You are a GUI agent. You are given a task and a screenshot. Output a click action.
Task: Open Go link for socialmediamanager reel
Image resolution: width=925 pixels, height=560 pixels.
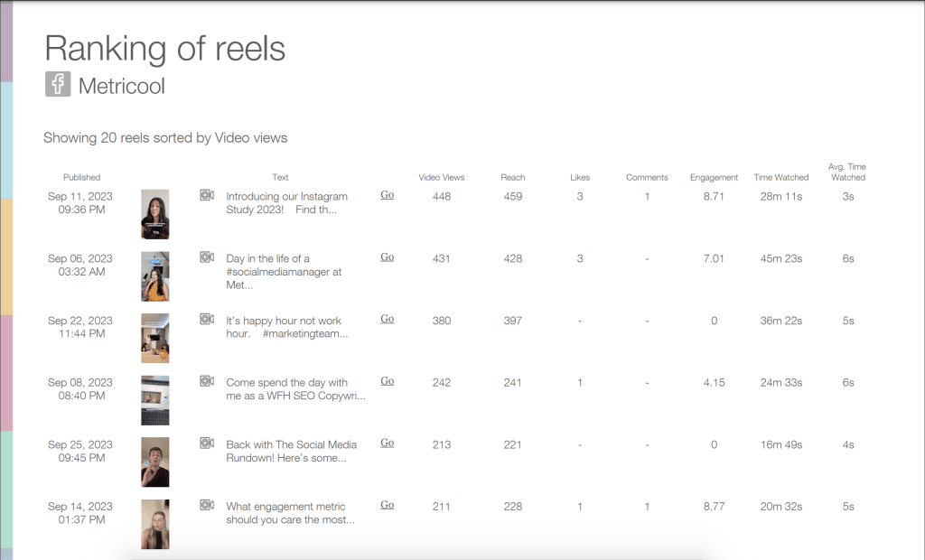coord(387,257)
